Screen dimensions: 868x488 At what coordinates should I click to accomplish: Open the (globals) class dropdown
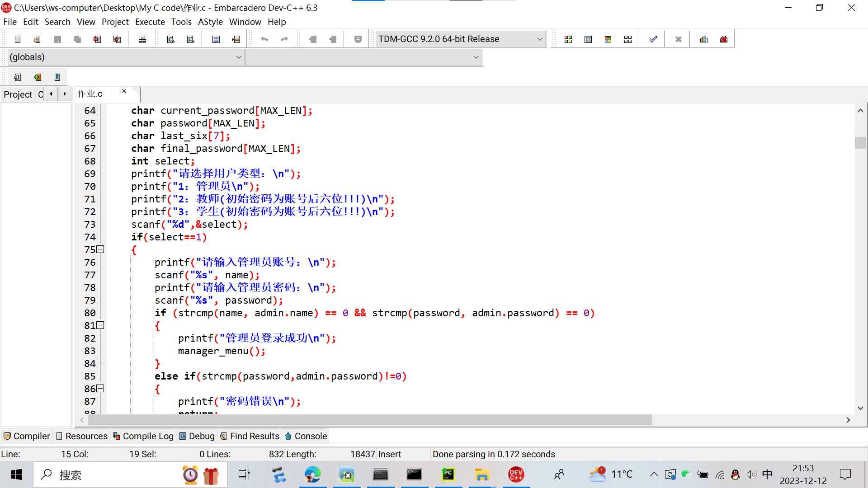coord(126,57)
